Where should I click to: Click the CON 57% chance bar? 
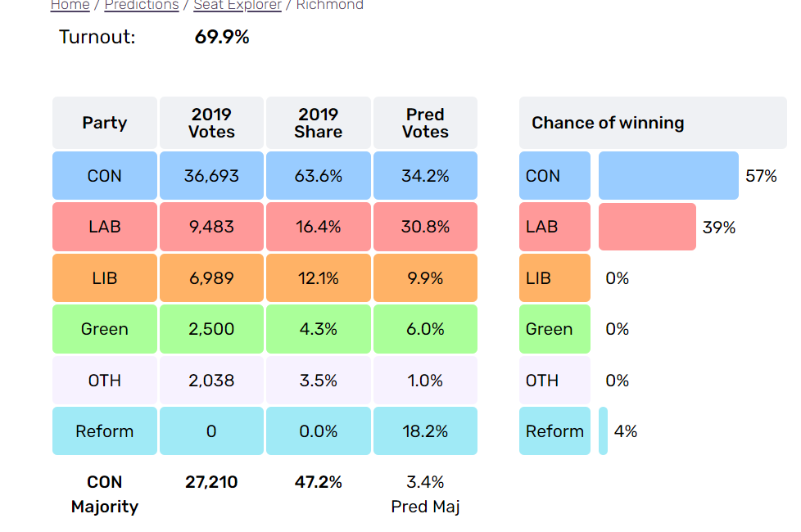tap(668, 176)
